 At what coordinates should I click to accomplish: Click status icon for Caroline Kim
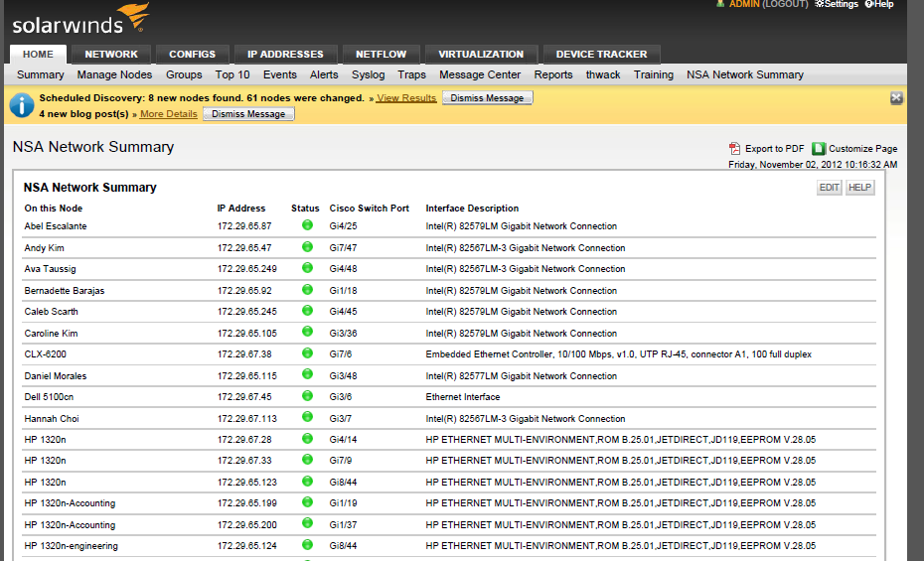(307, 332)
